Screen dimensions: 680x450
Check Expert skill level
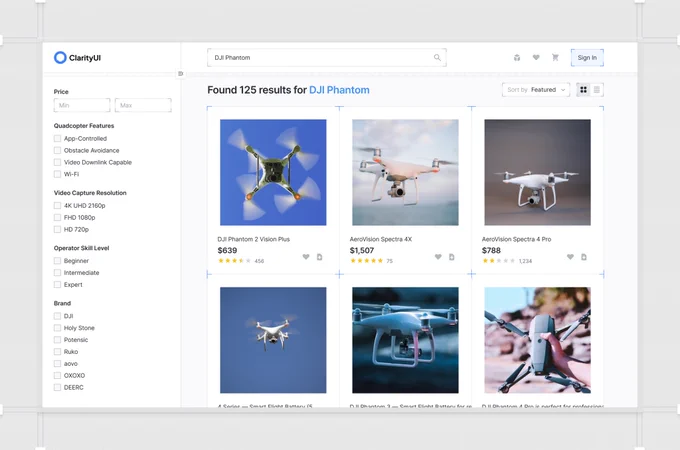[x=57, y=284]
